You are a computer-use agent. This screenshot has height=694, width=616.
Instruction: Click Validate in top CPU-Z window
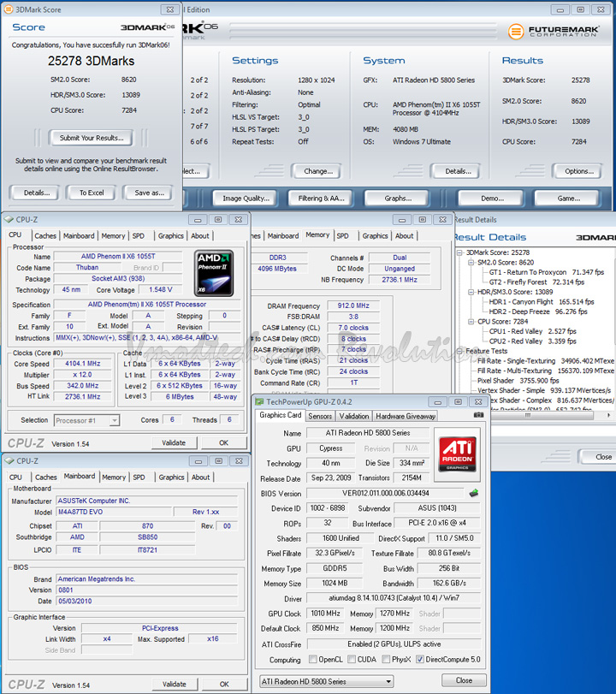click(174, 442)
